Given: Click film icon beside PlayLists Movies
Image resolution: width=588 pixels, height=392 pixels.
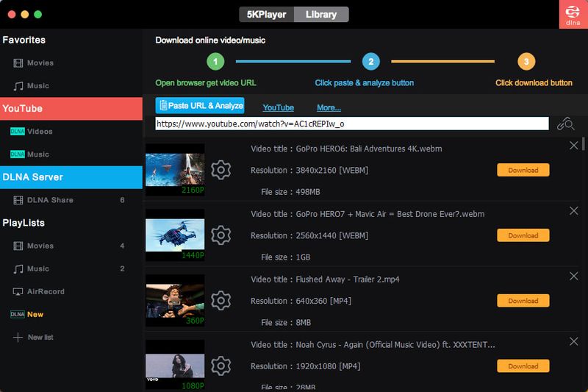Looking at the screenshot, I should click(x=18, y=246).
